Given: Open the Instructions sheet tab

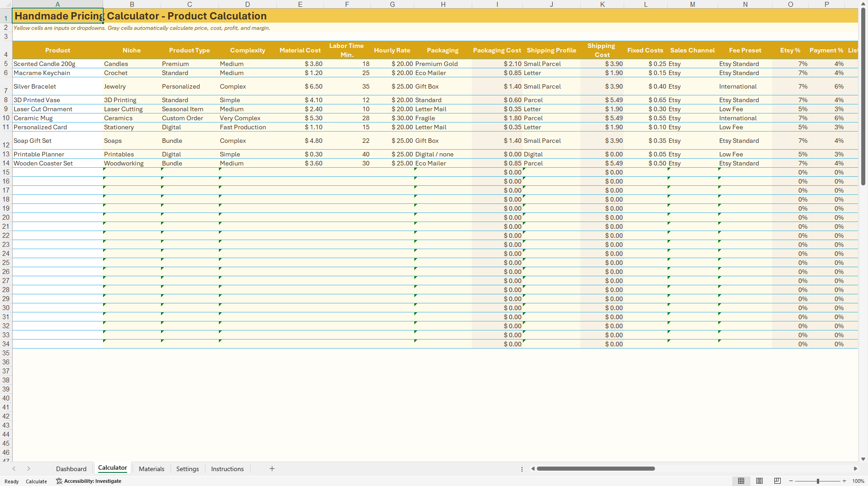Looking at the screenshot, I should [227, 469].
